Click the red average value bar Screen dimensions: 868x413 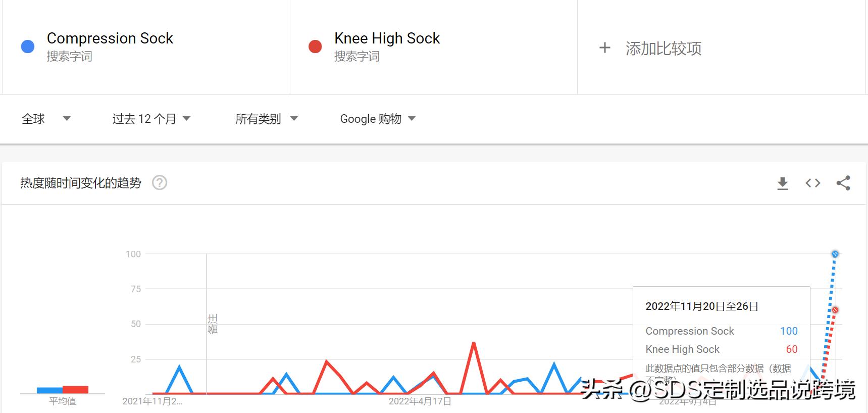[76, 390]
